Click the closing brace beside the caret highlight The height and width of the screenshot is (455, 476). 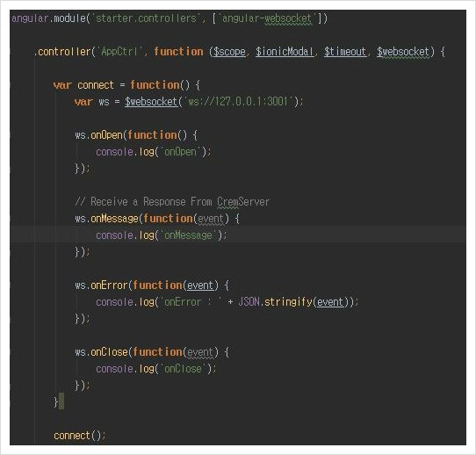[56, 402]
